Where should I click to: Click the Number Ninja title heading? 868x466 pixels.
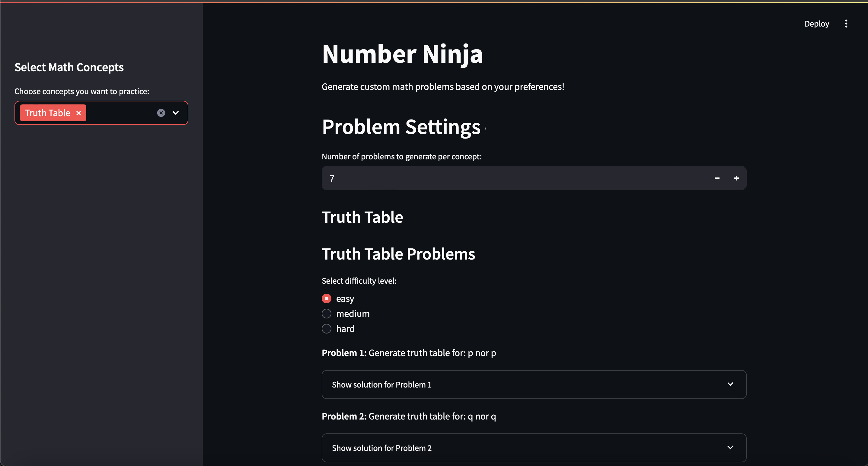[x=402, y=54]
